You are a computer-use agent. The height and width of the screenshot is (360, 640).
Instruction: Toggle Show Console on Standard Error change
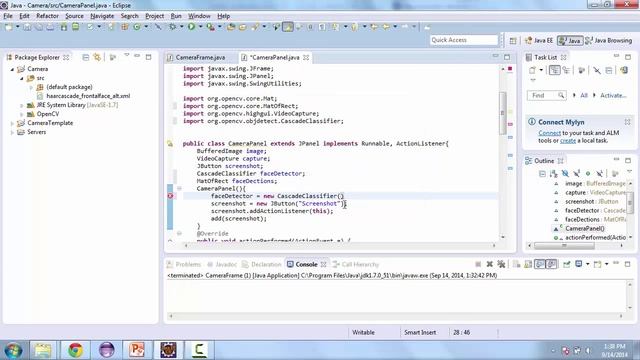coord(551,264)
